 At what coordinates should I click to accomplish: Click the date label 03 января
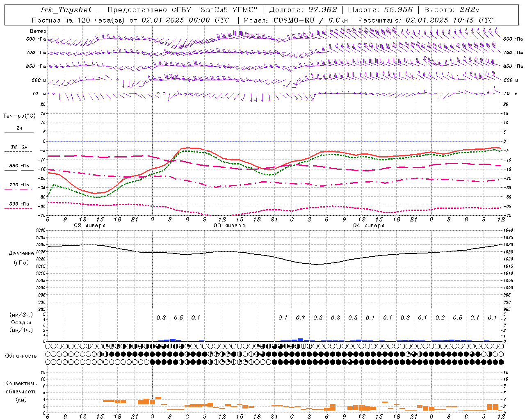click(229, 226)
